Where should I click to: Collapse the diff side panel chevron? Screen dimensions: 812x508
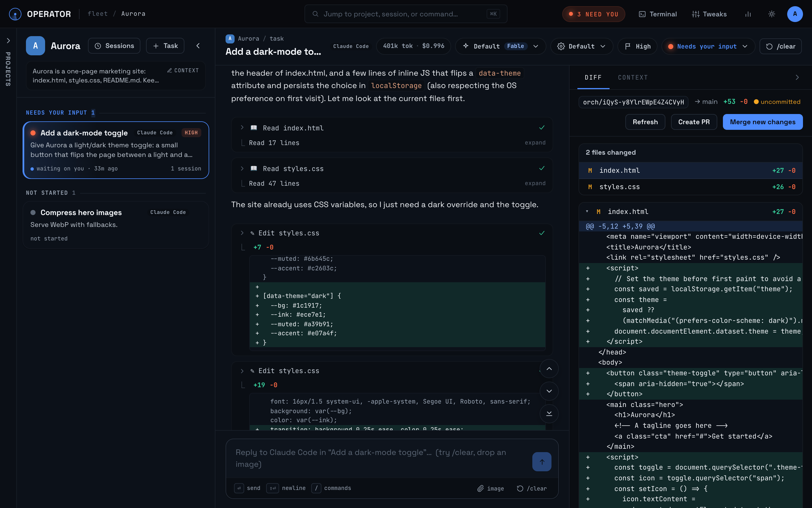[797, 78]
